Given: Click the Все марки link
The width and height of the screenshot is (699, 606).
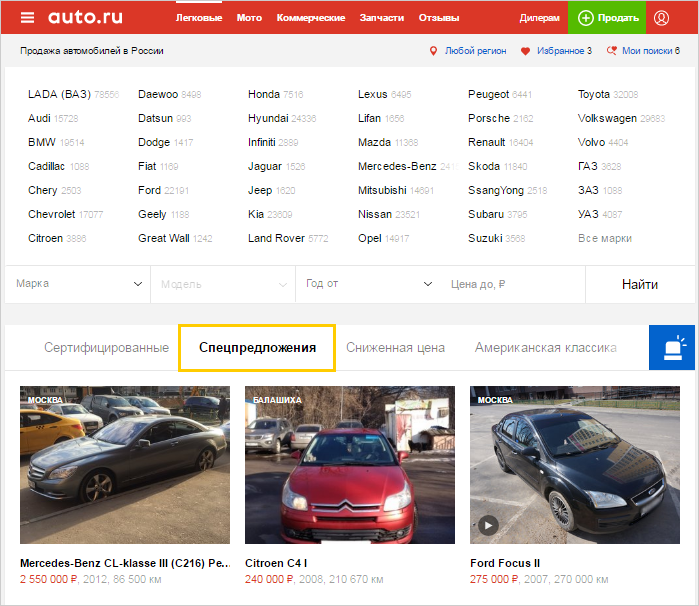Looking at the screenshot, I should [604, 238].
